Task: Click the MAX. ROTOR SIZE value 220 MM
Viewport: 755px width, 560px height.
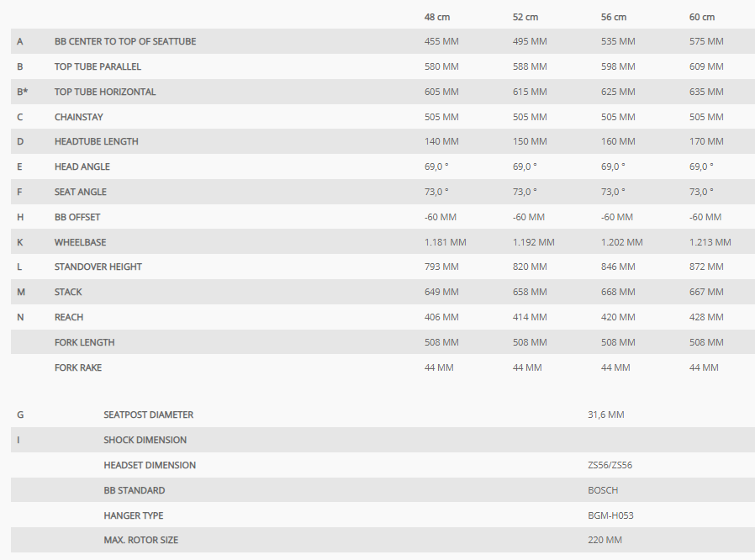Action: tap(605, 541)
